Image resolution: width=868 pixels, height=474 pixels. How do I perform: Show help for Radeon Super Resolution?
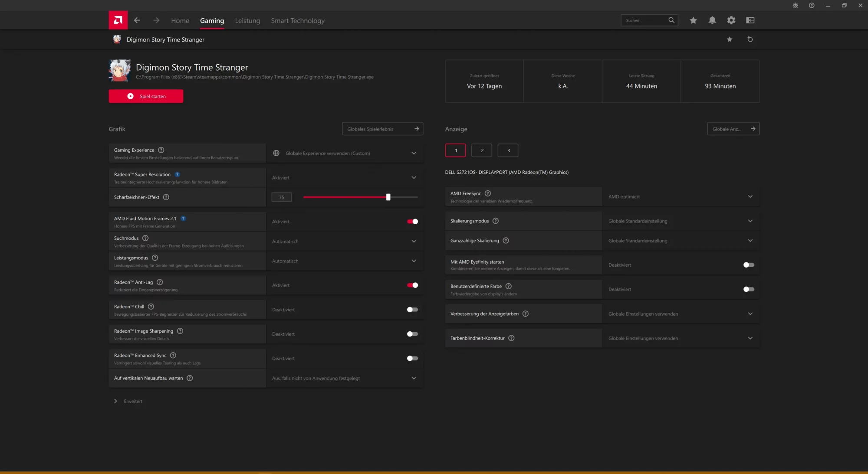[x=177, y=174]
